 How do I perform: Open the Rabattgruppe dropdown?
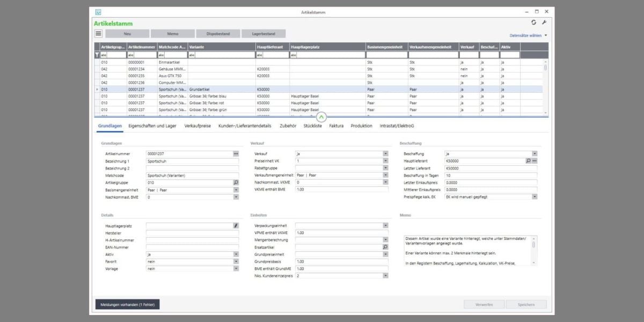point(385,168)
